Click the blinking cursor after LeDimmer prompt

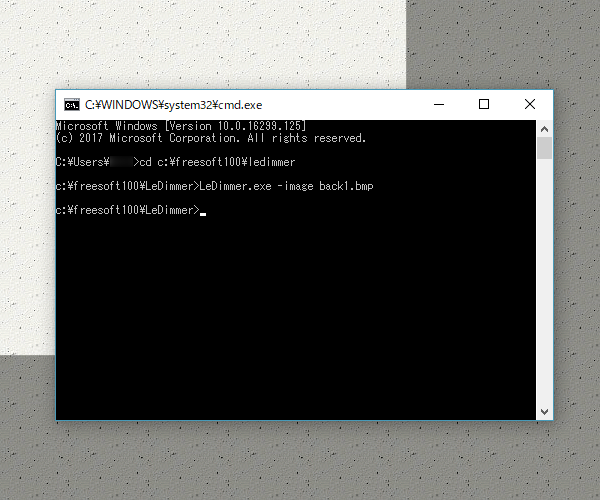pyautogui.click(x=203, y=214)
